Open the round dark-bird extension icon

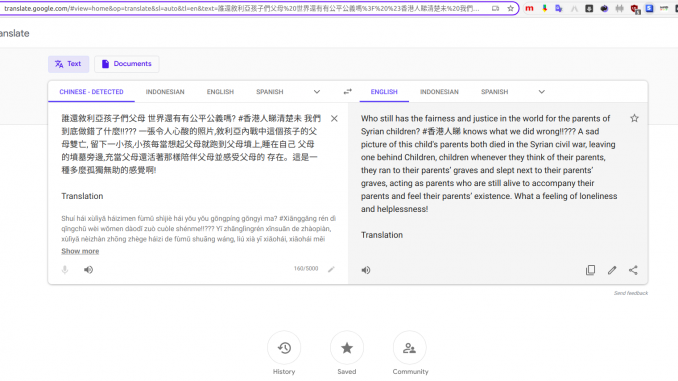coord(604,8)
